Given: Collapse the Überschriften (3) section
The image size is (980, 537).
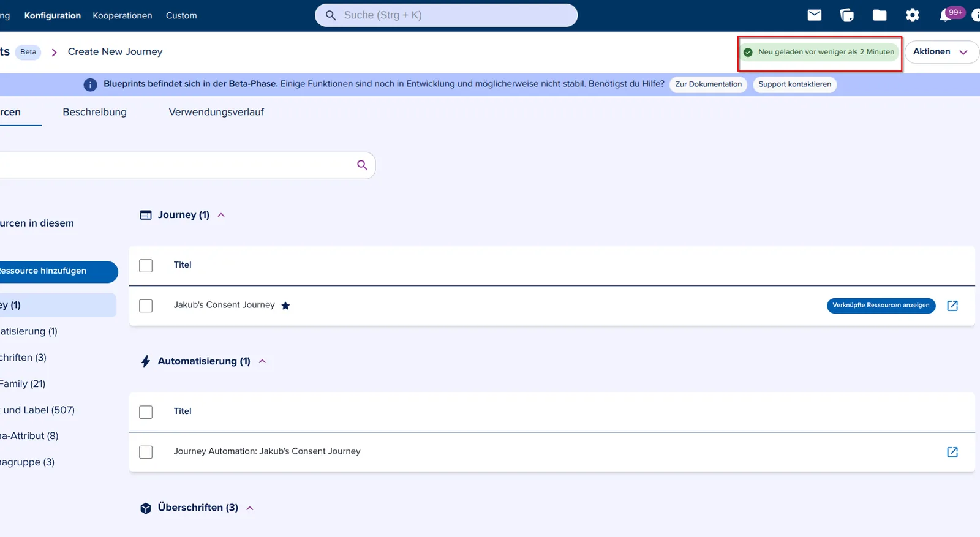Looking at the screenshot, I should click(x=250, y=508).
